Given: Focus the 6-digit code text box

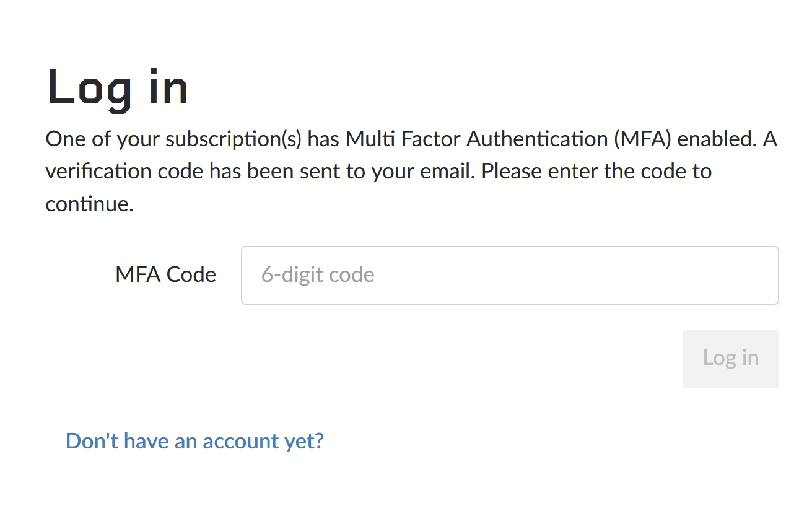Looking at the screenshot, I should (509, 276).
